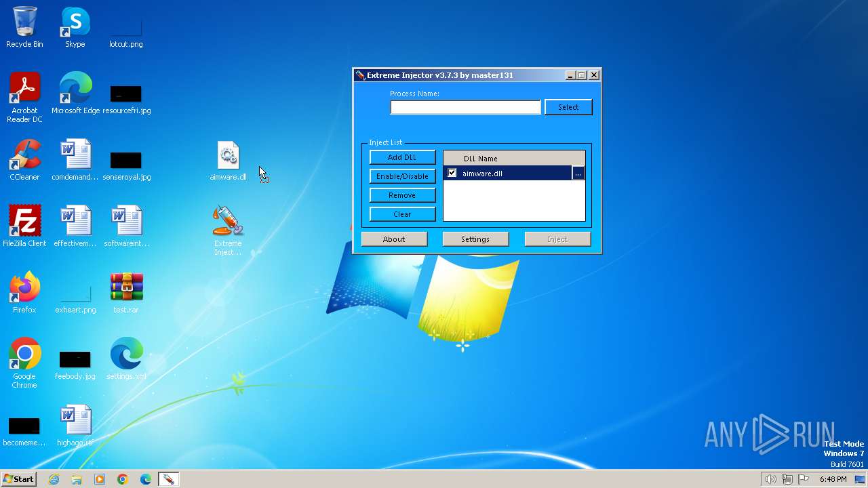Screen dimensions: 868x488
Task: Click the Add DLL button
Action: [402, 157]
